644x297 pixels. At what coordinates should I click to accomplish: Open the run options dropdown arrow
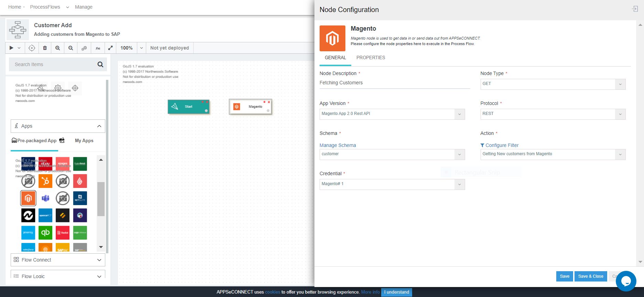point(19,48)
